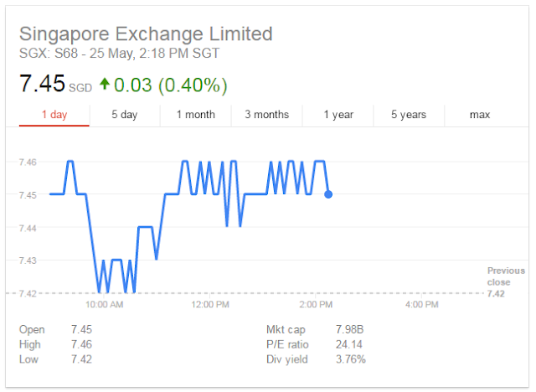Click the 7.43 y-axis label
Viewport: 536px width, 392px height.
tap(28, 260)
